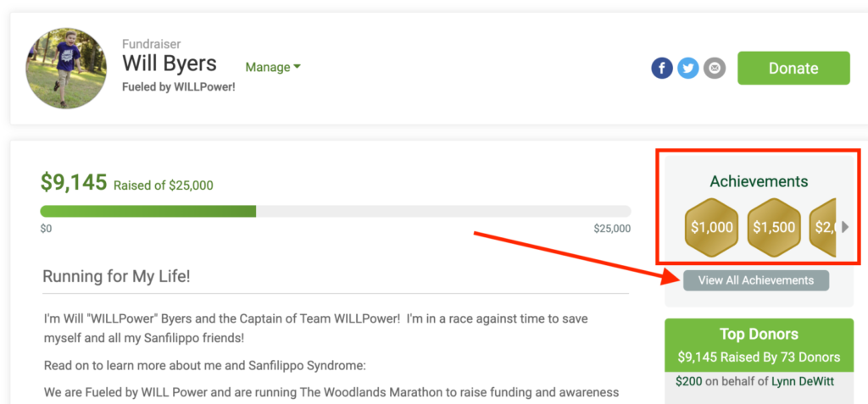Click the Will Byers name heading
Screen dimensions: 868x404
coord(170,63)
